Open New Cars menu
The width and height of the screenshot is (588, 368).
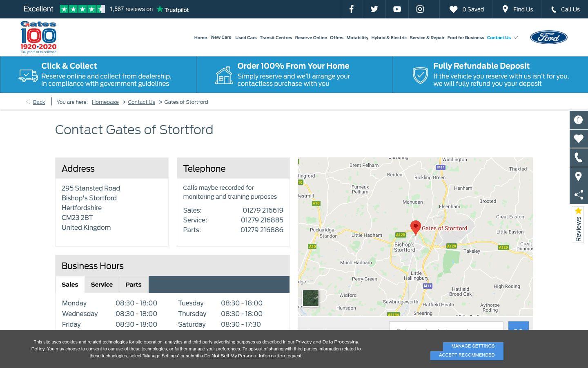click(221, 37)
